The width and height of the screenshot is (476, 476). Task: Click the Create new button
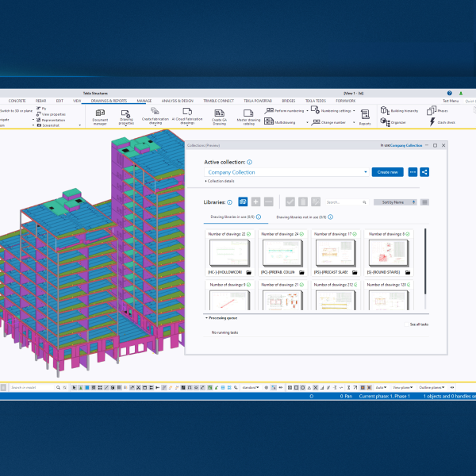pyautogui.click(x=388, y=172)
